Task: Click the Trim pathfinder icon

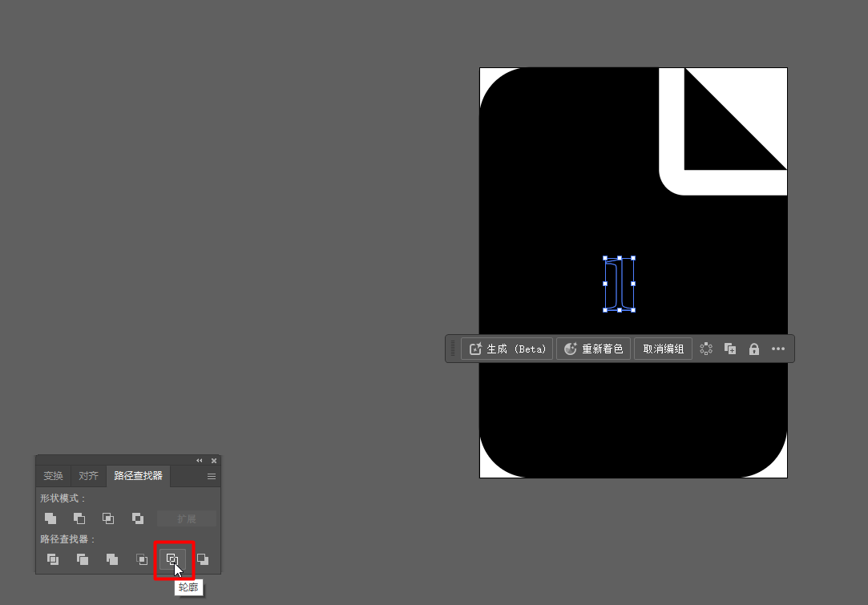Action: (83, 559)
